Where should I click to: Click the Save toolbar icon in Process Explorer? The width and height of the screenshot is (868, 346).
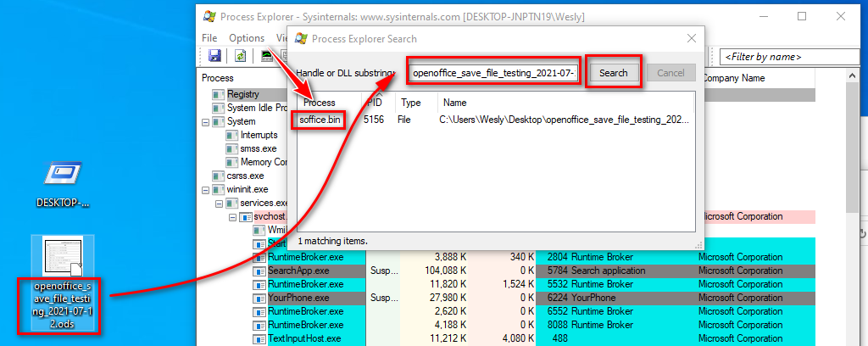coord(214,55)
